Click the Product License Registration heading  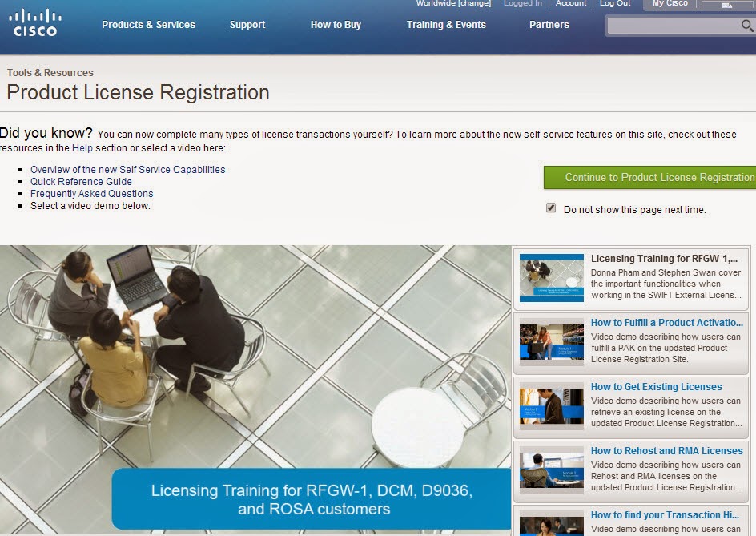[x=138, y=93]
